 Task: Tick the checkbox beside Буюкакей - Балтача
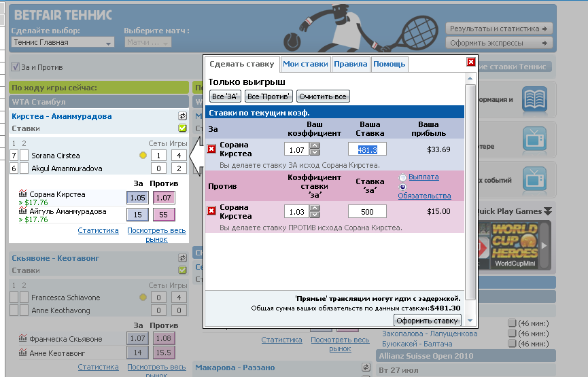[x=512, y=343]
